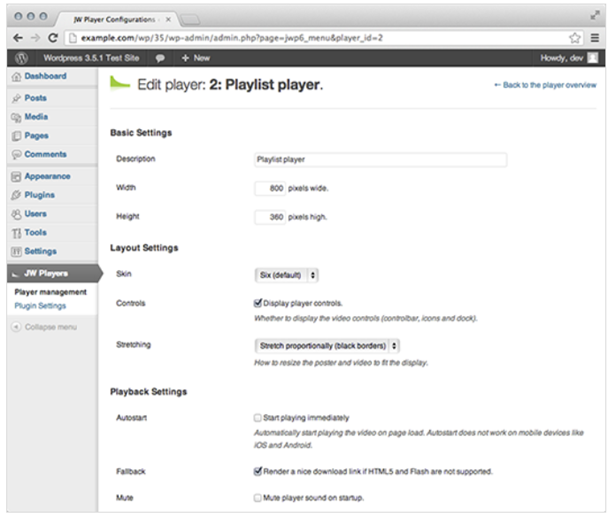Viewport: 608px width, 518px height.
Task: Click Collapse menu text
Action: 51,327
